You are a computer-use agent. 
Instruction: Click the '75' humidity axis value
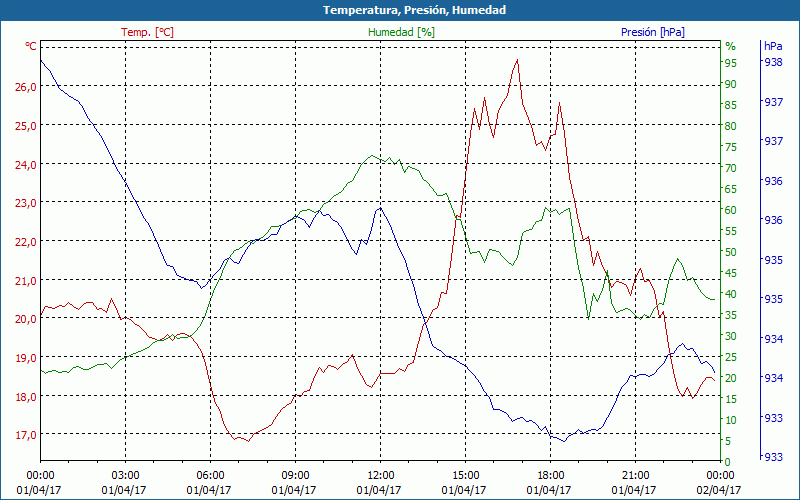(x=731, y=147)
